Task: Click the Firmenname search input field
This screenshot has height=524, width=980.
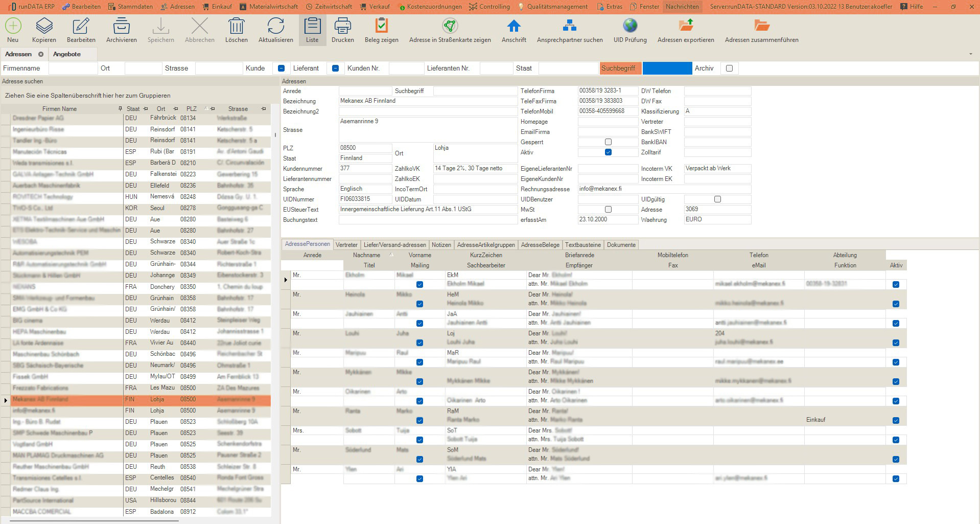Action: (73, 69)
